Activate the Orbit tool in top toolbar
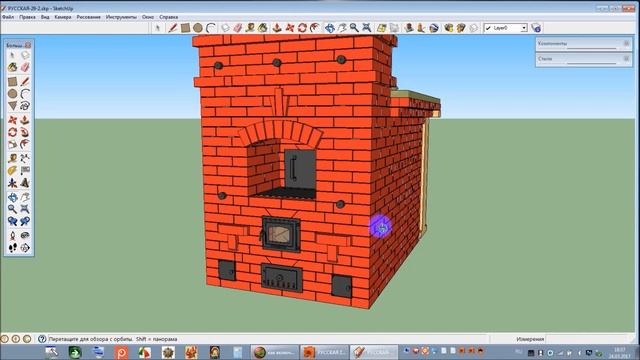This screenshot has height=360, width=640. point(330,28)
